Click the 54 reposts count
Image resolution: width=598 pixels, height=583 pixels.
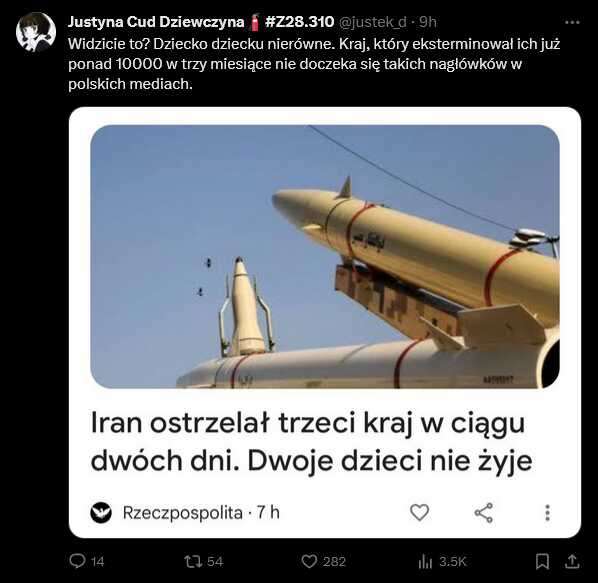[215, 562]
